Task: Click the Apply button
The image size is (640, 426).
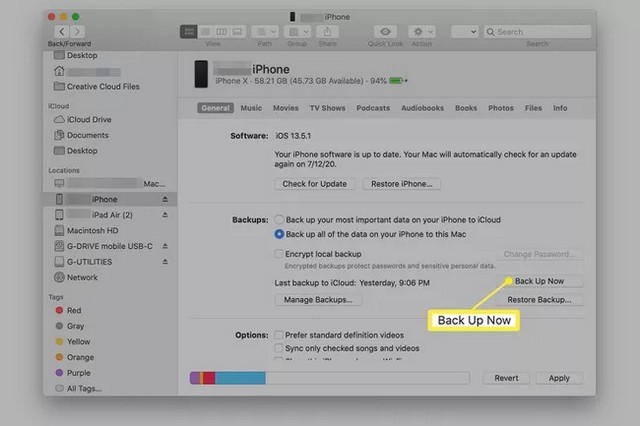Action: (559, 378)
